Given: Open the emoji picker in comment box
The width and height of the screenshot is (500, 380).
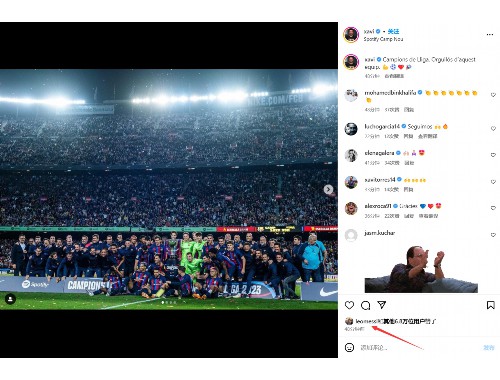Looking at the screenshot, I should [349, 347].
